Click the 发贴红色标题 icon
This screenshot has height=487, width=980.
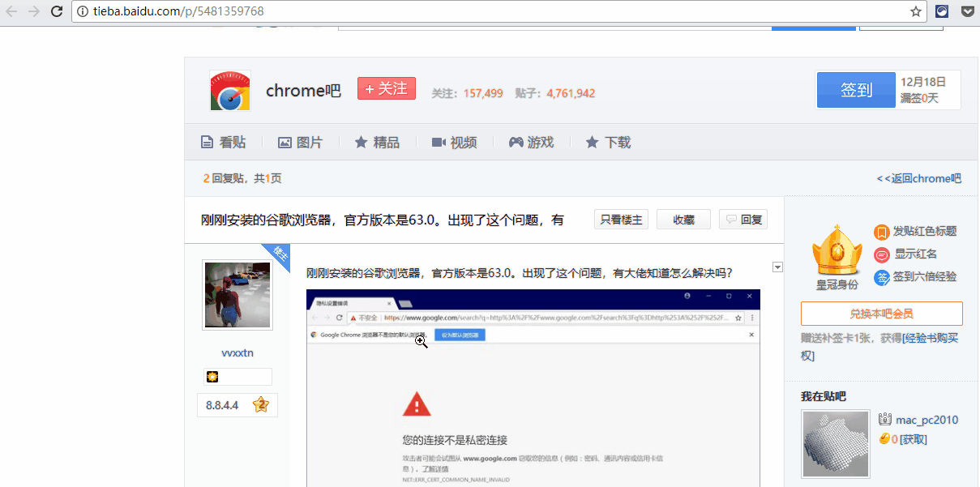pyautogui.click(x=882, y=232)
